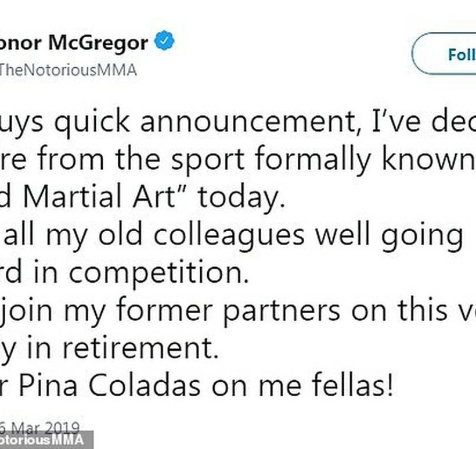Click the blue verified badge icon

[165, 42]
